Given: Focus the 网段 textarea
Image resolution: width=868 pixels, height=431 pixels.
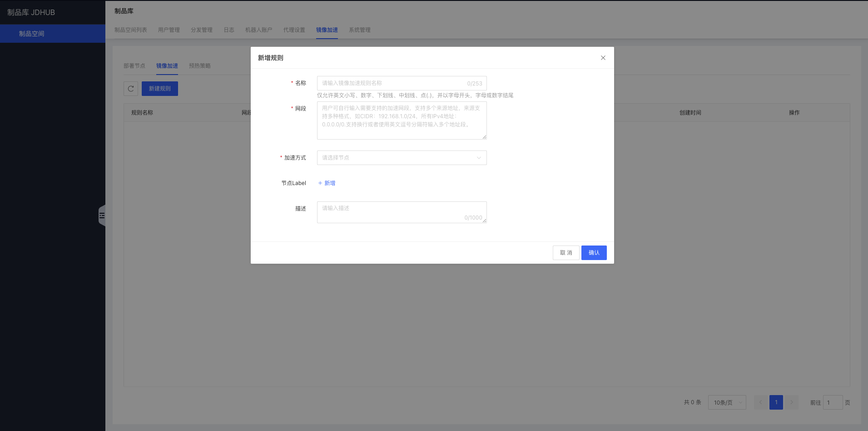Looking at the screenshot, I should pyautogui.click(x=402, y=120).
